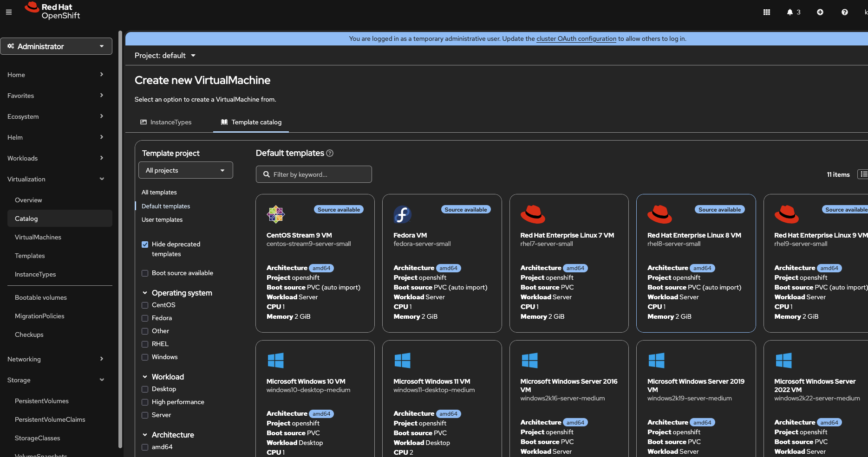Check the CentOS operating system filter
Screen dimensions: 868x457
pyautogui.click(x=145, y=305)
